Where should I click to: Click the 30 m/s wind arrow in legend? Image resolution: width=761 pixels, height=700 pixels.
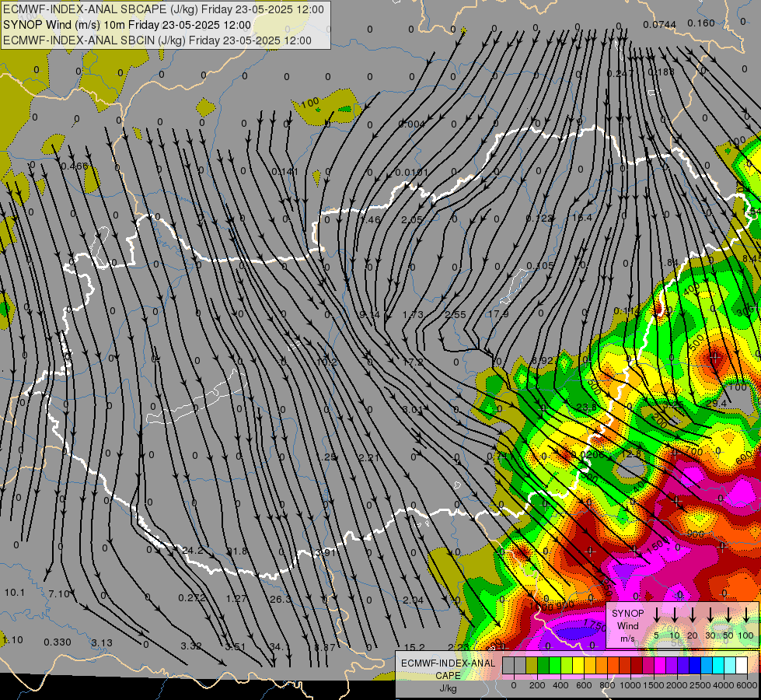click(710, 614)
